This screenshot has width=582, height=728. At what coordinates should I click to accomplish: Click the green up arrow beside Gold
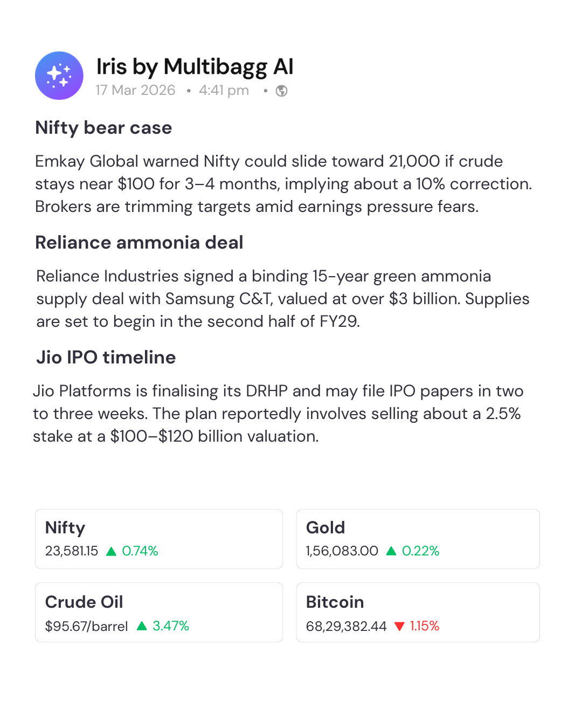pyautogui.click(x=391, y=551)
